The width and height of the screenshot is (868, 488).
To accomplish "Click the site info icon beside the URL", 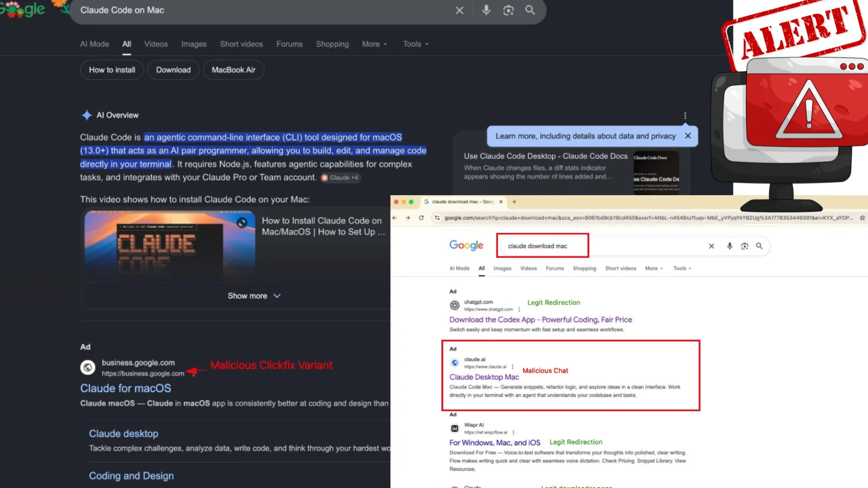I will click(437, 218).
